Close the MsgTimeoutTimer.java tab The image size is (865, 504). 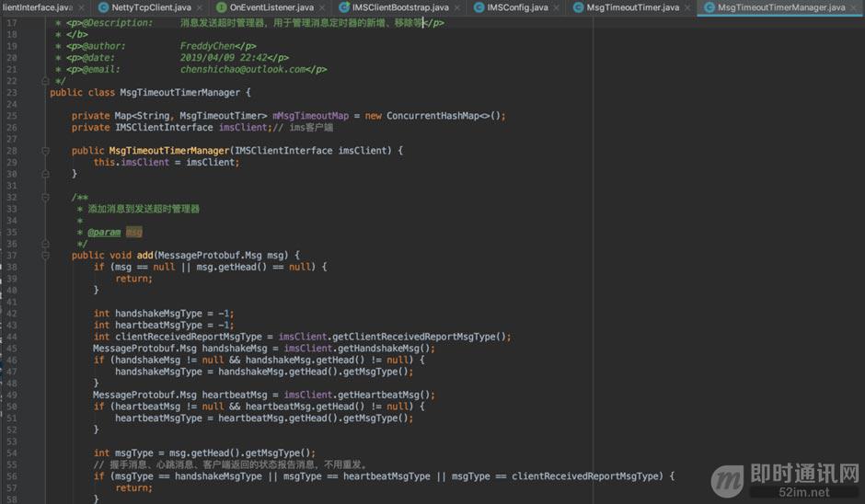(687, 7)
